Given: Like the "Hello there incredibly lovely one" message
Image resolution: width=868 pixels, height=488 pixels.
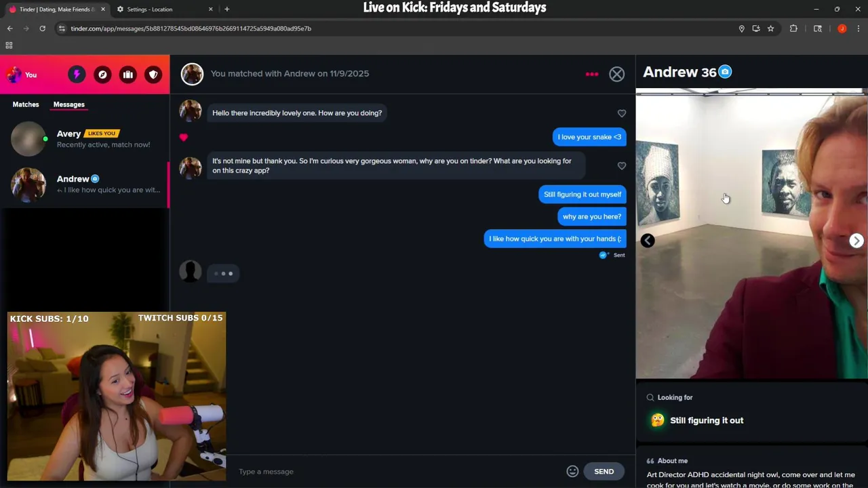Looking at the screenshot, I should pyautogui.click(x=622, y=113).
